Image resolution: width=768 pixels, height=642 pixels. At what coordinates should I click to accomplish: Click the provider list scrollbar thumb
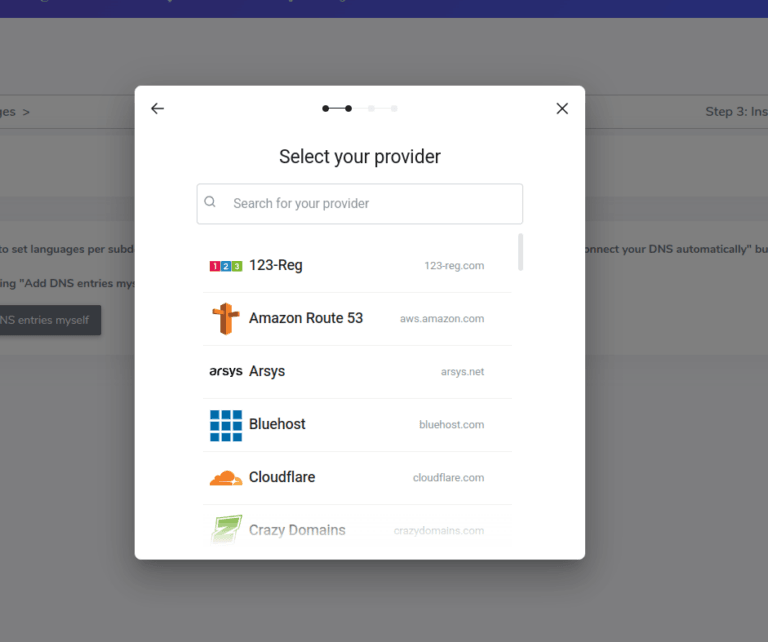520,252
